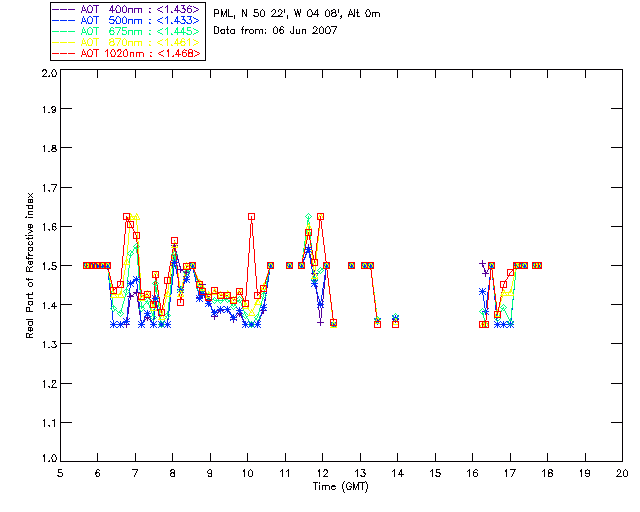
Task: Click the '20' time-axis tick label
Action: coord(622,473)
